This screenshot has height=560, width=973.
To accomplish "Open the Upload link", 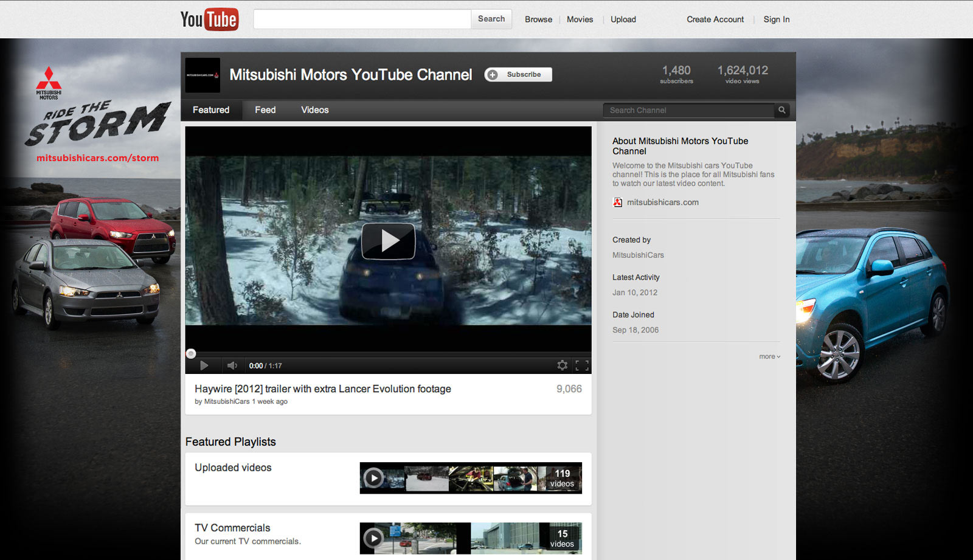I will tap(623, 19).
